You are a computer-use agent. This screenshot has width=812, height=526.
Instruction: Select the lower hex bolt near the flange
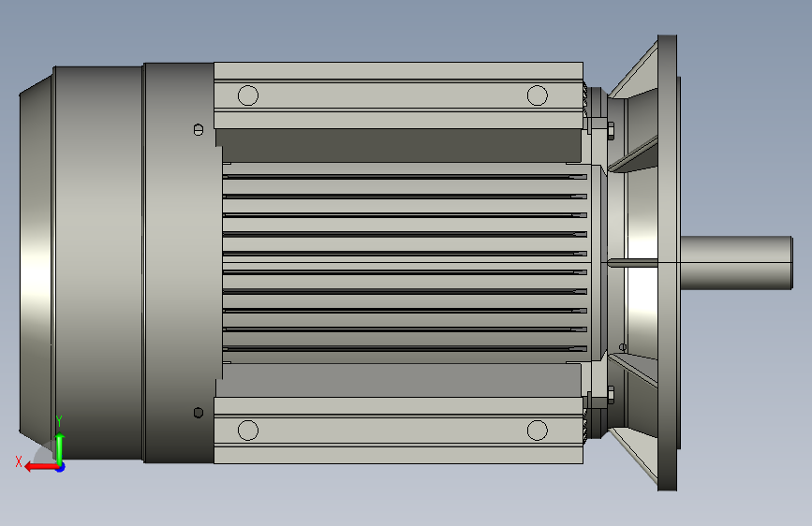point(611,395)
